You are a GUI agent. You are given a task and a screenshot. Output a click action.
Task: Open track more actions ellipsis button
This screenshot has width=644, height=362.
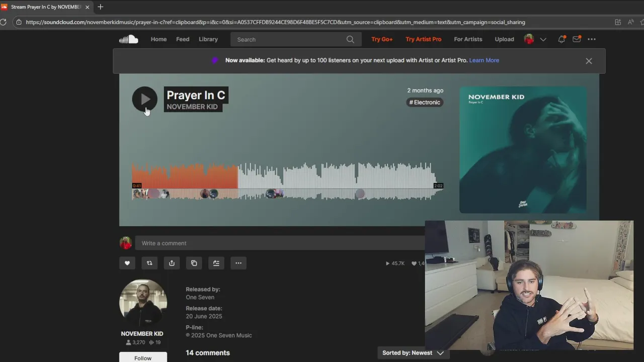click(238, 263)
